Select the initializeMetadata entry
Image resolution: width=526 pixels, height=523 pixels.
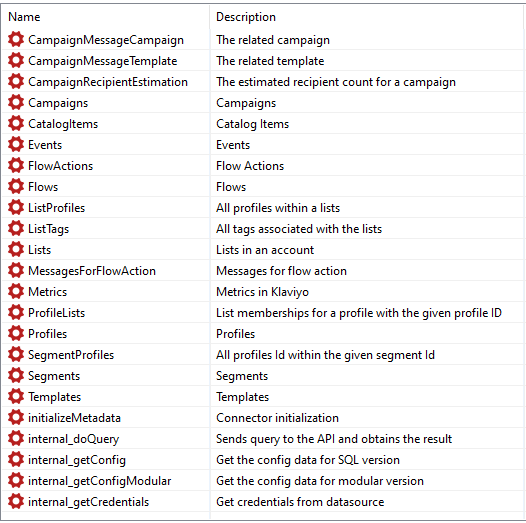point(74,418)
